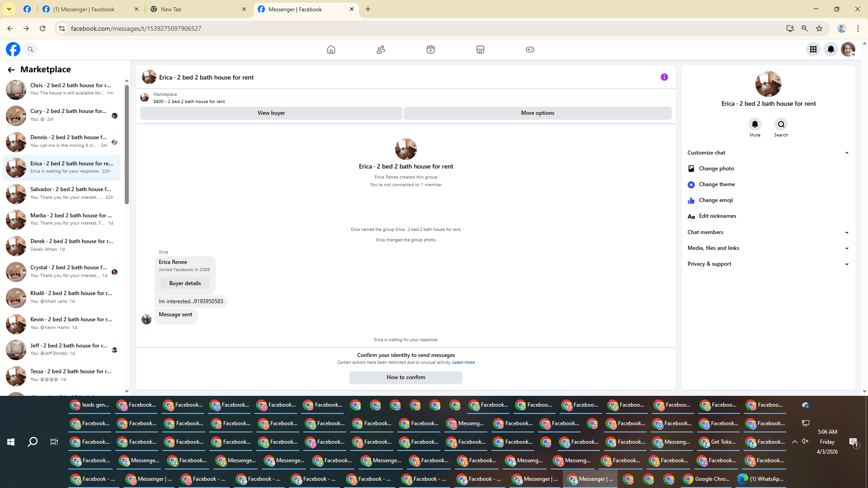Click back arrow beside Marketplace heading
This screenshot has height=488, width=868.
click(x=11, y=70)
